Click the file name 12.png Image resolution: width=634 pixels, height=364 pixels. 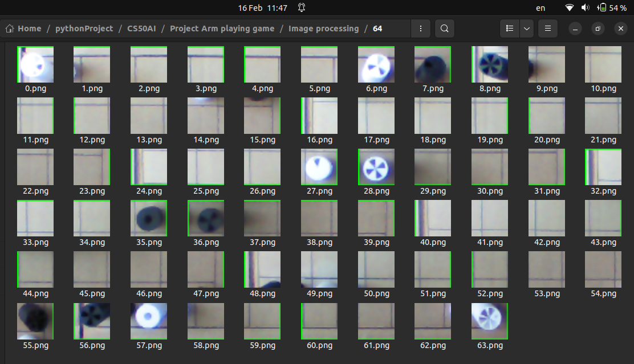coord(92,140)
